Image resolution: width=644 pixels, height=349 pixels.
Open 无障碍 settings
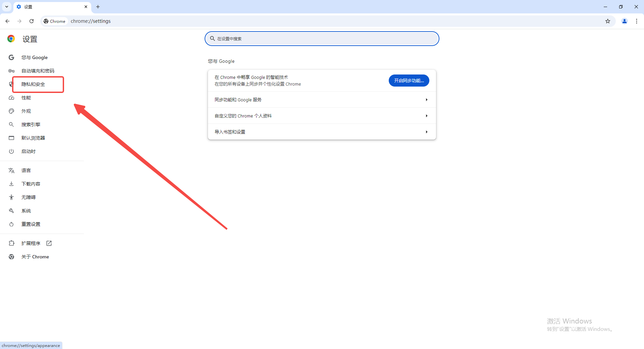[x=29, y=197]
